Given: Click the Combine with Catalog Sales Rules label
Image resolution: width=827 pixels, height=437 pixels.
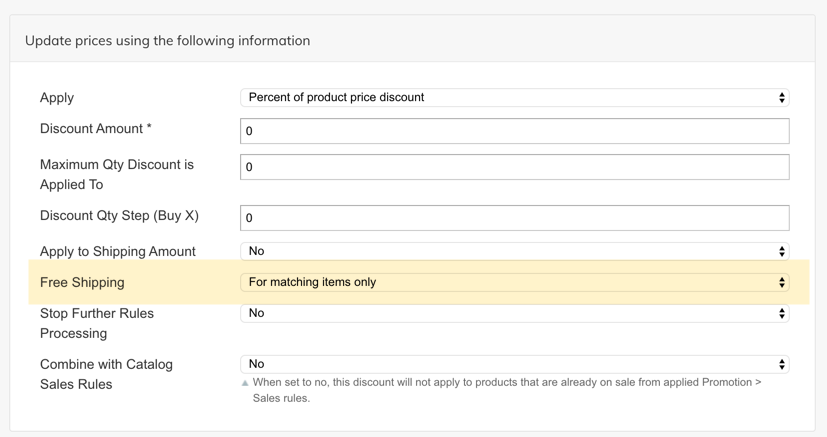Looking at the screenshot, I should coord(106,374).
